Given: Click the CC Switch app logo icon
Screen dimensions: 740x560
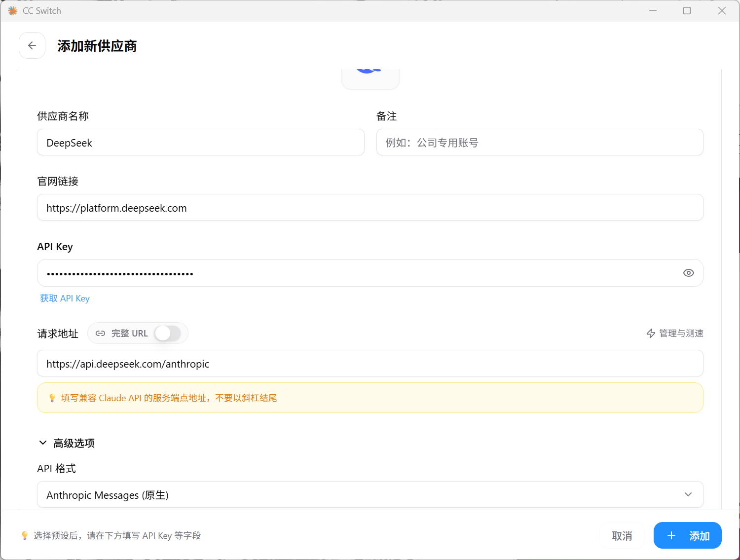Looking at the screenshot, I should (x=13, y=11).
